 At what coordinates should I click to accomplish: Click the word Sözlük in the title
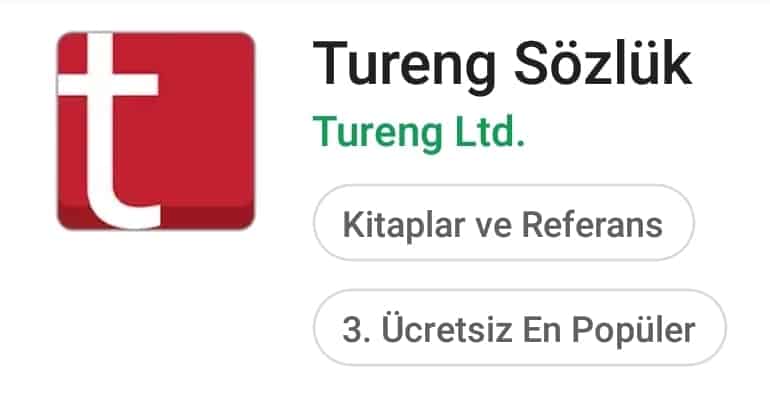coord(603,63)
